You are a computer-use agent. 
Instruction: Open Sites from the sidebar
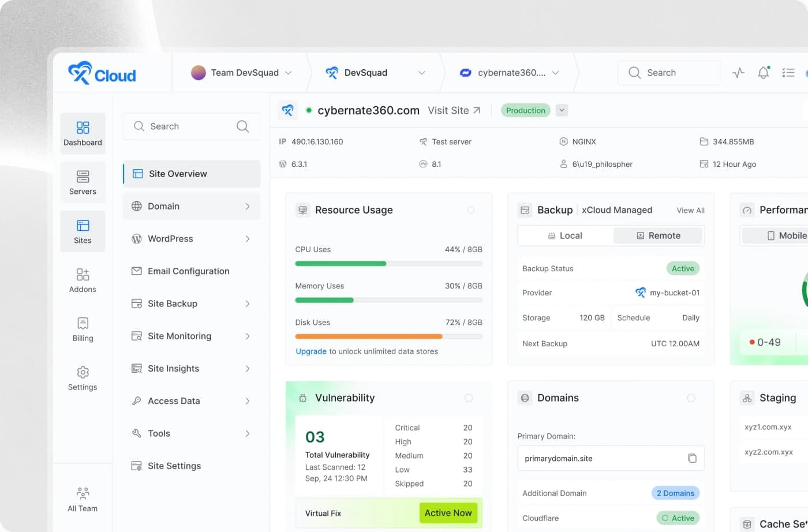pos(83,231)
